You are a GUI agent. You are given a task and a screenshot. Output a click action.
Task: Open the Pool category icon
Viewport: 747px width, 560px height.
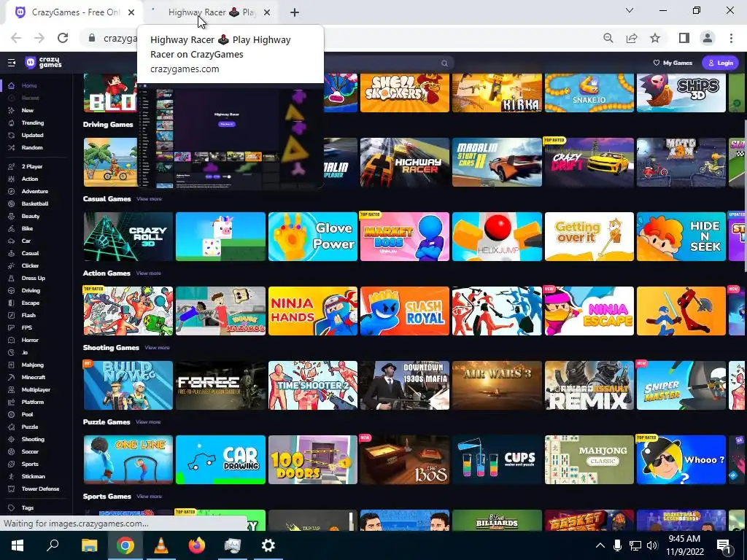(12, 414)
